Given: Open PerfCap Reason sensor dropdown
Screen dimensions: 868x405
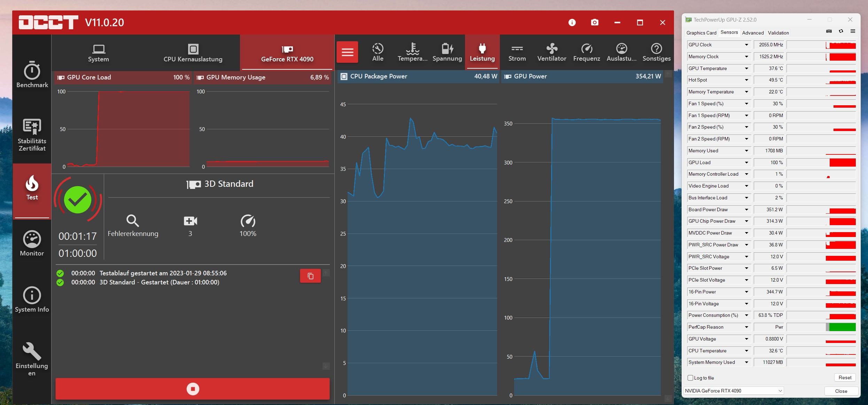Looking at the screenshot, I should coord(746,327).
